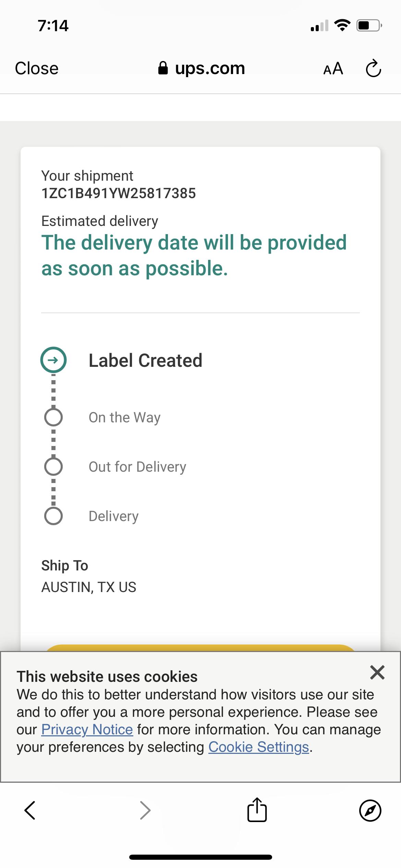Tap the browser back arrow
The width and height of the screenshot is (401, 868).
[x=30, y=810]
